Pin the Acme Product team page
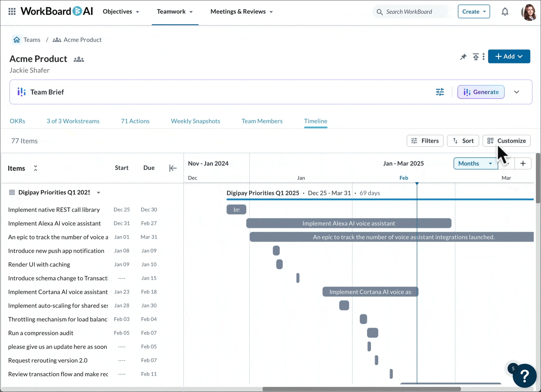 [x=463, y=57]
